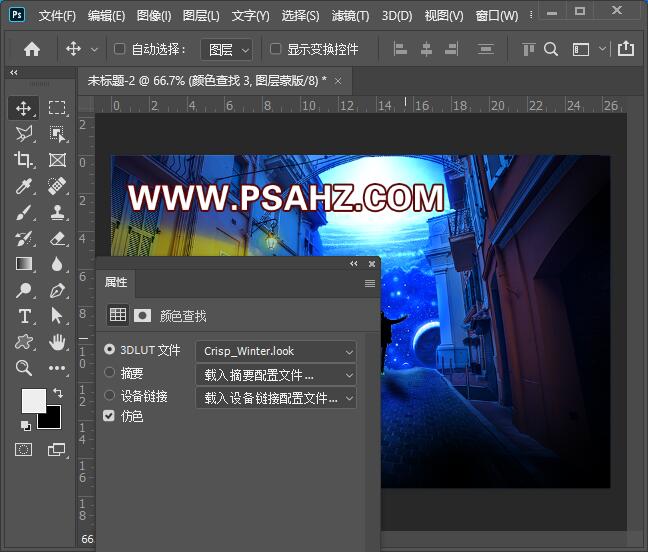This screenshot has height=552, width=648.
Task: Open the 载入摘要配置文件 dropdown
Action: (276, 375)
